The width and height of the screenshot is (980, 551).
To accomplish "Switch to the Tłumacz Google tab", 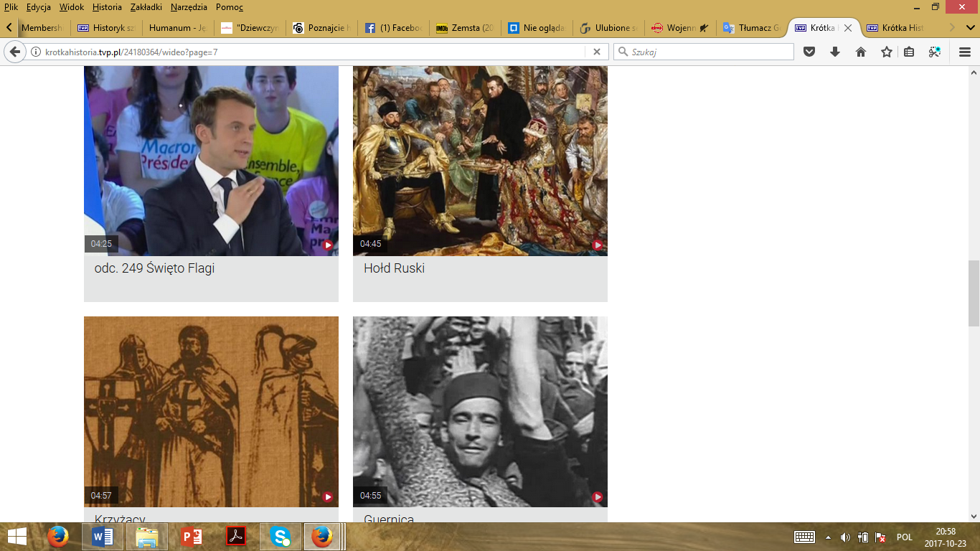I will (751, 28).
